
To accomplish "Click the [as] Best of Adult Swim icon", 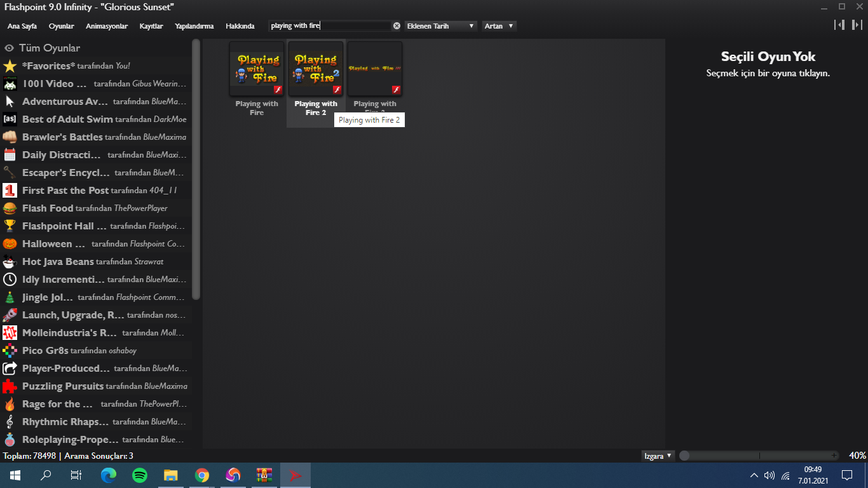I will click(x=10, y=119).
